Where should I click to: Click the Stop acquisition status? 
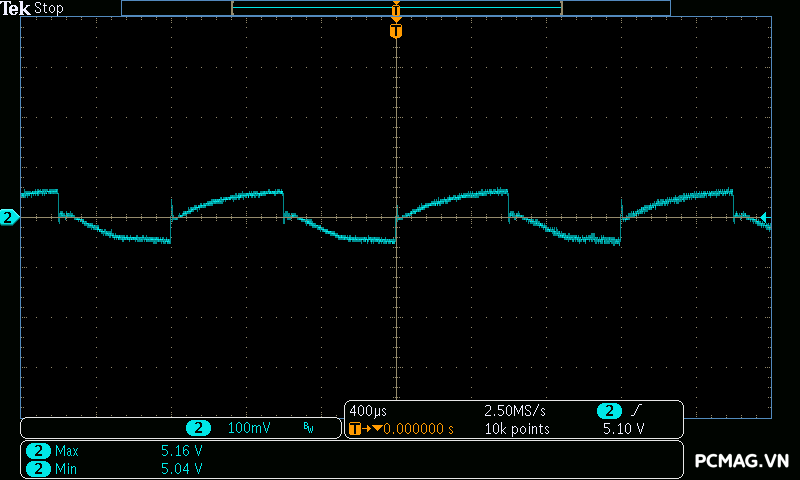(48, 8)
